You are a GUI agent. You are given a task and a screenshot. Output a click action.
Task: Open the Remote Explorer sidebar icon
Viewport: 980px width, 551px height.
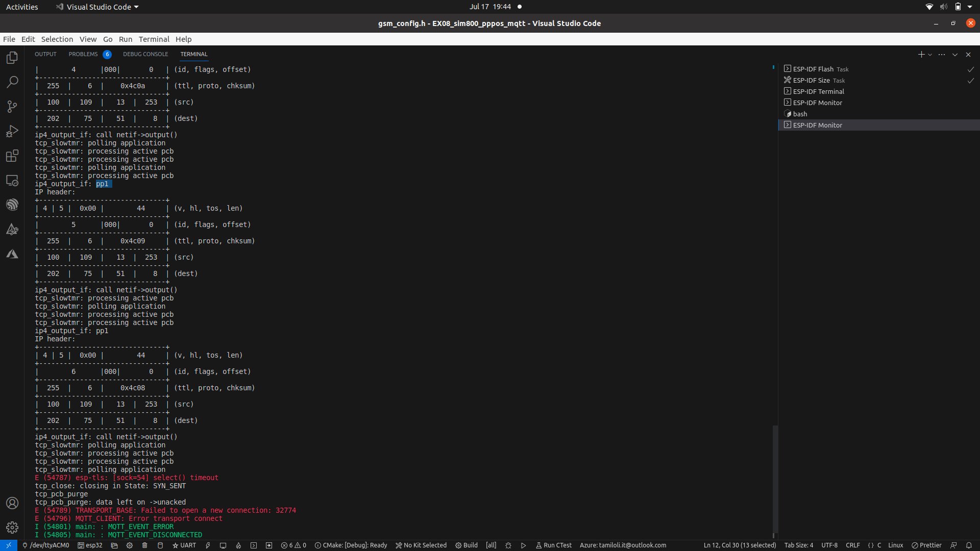pyautogui.click(x=12, y=180)
